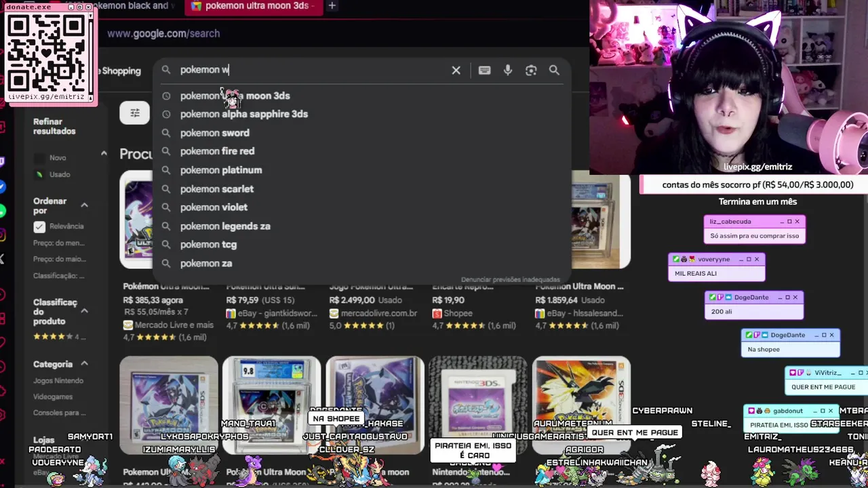Open Encarte Repro R$ 19,90 listing title
Image resolution: width=868 pixels, height=488 pixels.
473,287
